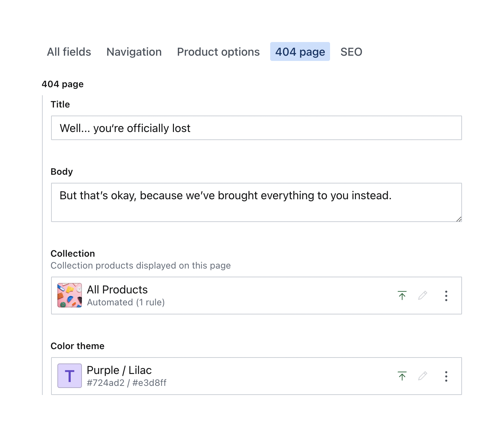Open the Navigation tab
The height and width of the screenshot is (437, 504).
tap(134, 52)
